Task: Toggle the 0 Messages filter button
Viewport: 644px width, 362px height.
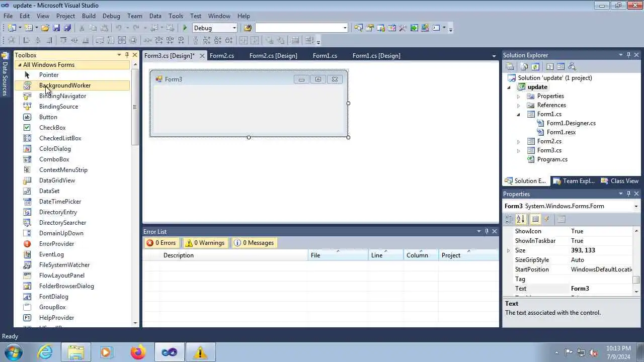Action: pos(254,243)
